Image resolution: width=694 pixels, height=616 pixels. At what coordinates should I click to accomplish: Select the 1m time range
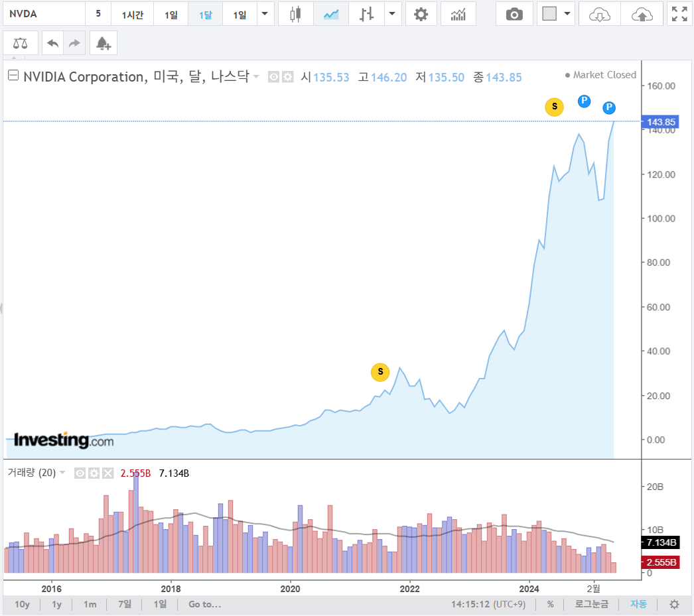(x=90, y=604)
